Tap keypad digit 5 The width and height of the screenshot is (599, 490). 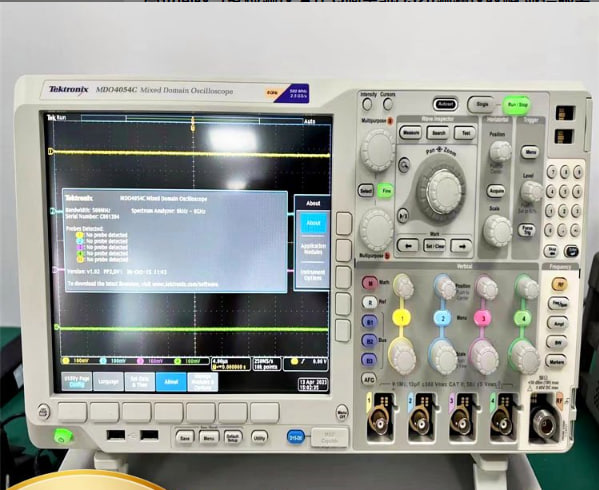tap(564, 191)
